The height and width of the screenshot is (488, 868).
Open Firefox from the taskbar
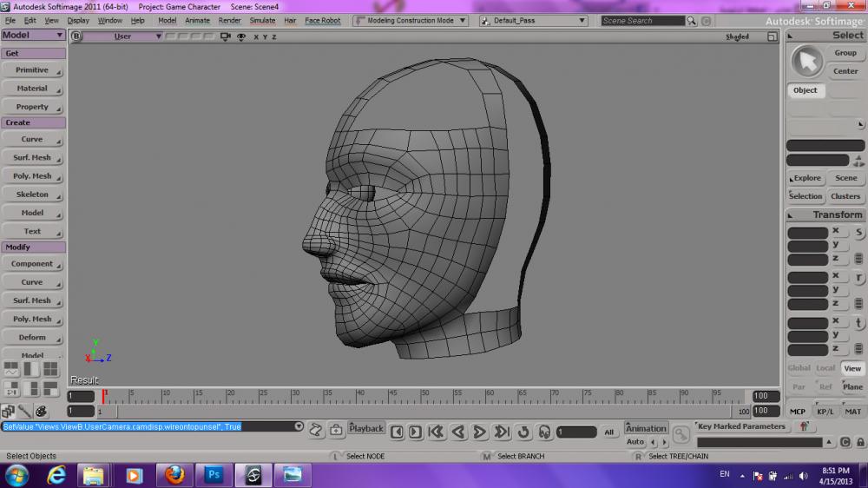(x=174, y=475)
